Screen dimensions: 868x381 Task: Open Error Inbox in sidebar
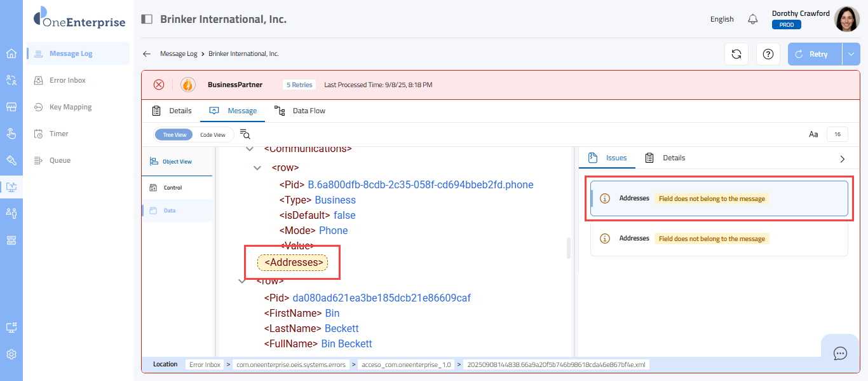67,80
